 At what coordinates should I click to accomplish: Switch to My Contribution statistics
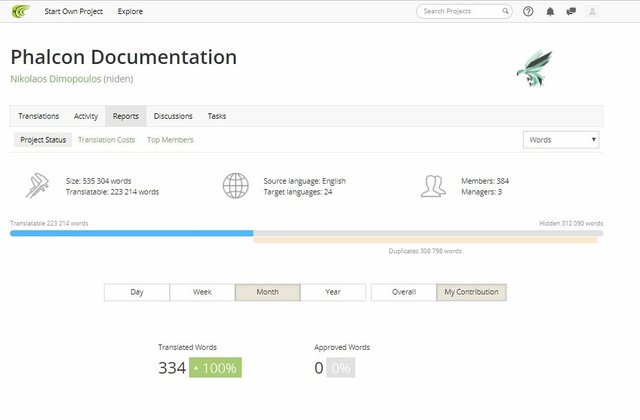[471, 292]
